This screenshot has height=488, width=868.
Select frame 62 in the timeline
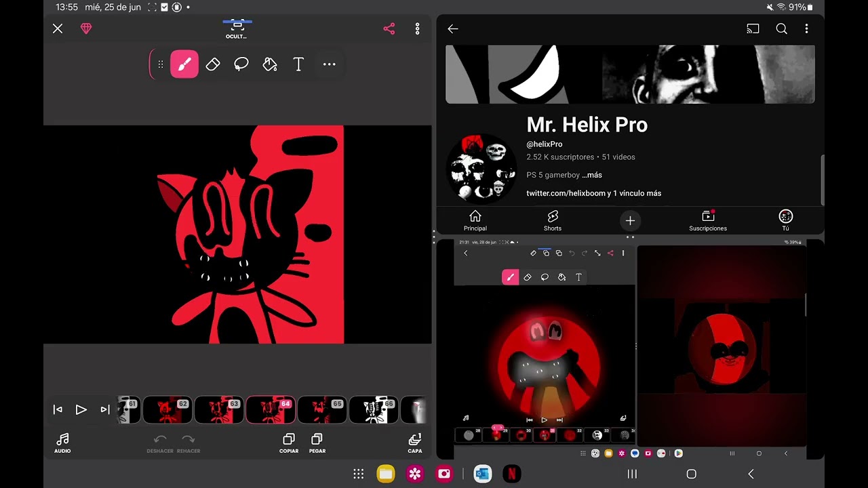[x=167, y=410]
